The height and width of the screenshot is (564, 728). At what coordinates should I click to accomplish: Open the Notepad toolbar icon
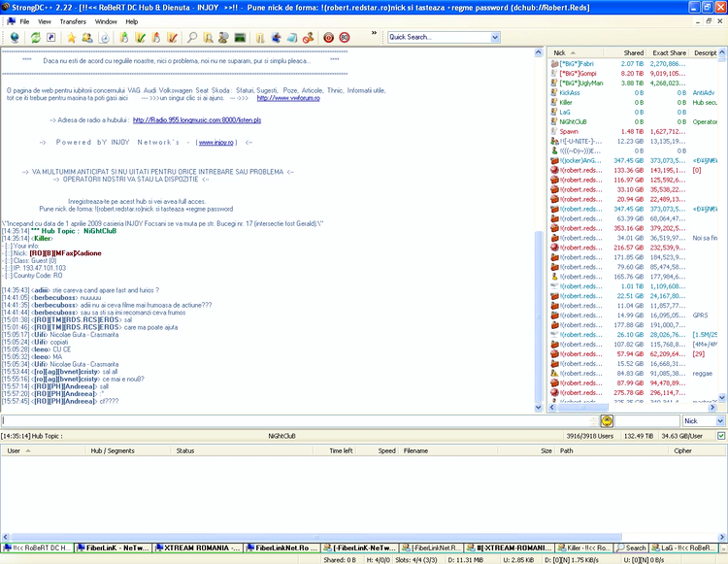click(292, 38)
